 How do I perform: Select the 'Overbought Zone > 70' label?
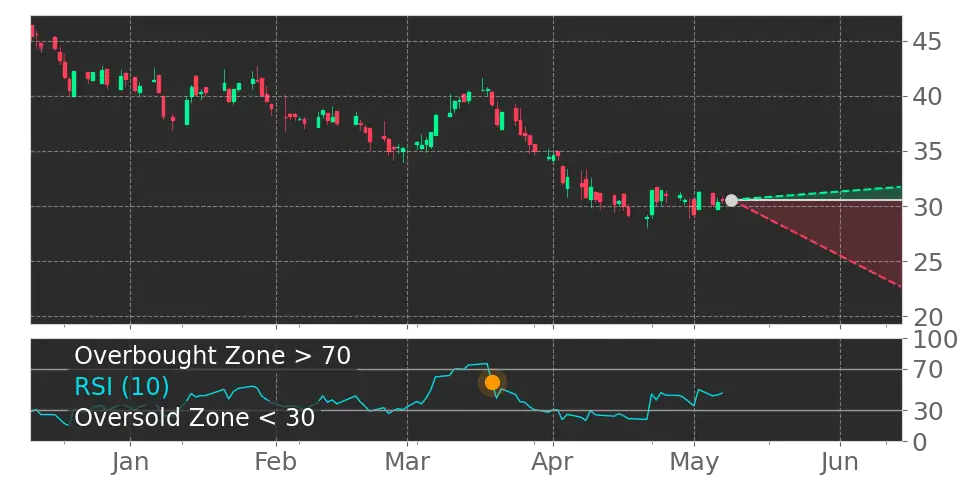(x=213, y=356)
